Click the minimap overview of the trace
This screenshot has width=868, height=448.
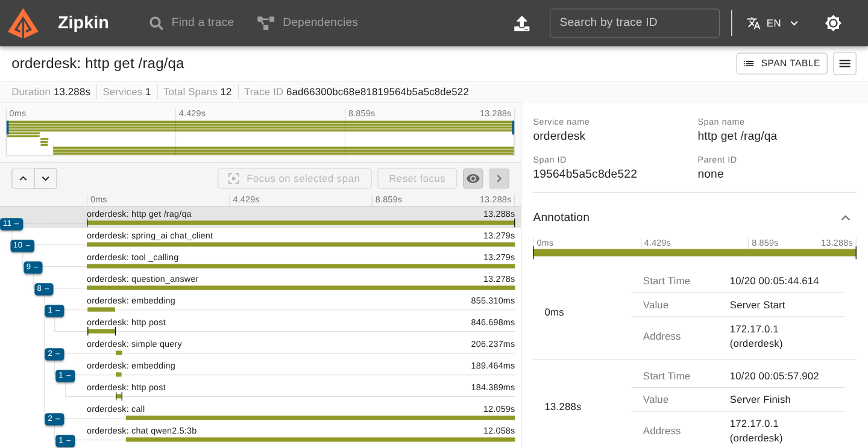(260, 137)
